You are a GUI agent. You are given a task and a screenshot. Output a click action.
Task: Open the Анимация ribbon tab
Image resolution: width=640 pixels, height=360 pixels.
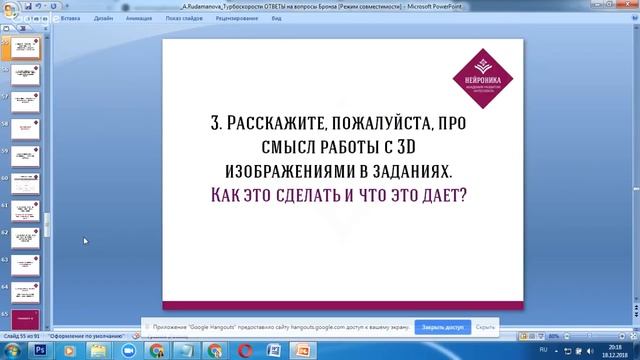click(x=139, y=18)
